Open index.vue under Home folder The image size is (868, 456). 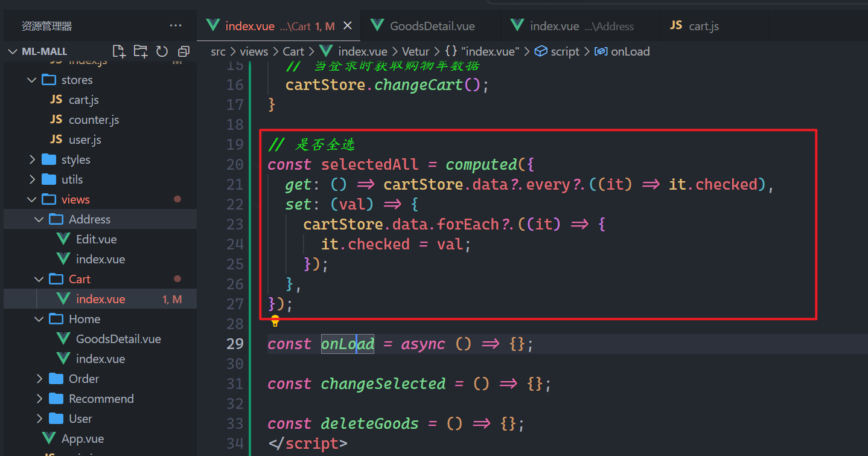(100, 359)
